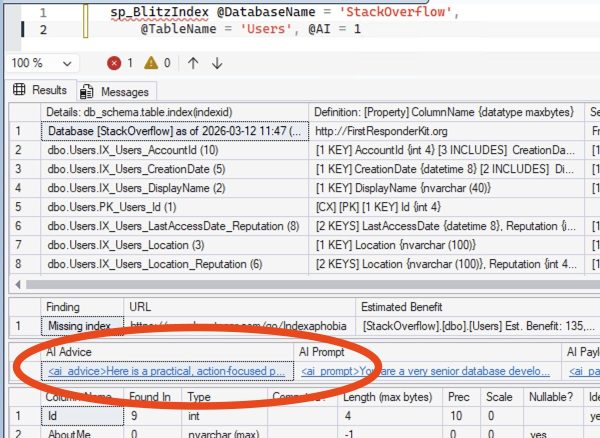Click the Database [StackOverflow] summary cell
Image resolution: width=600 pixels, height=438 pixels.
pos(174,131)
